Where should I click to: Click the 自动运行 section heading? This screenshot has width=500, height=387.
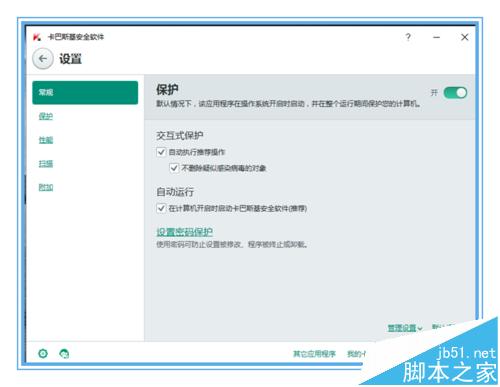[175, 192]
